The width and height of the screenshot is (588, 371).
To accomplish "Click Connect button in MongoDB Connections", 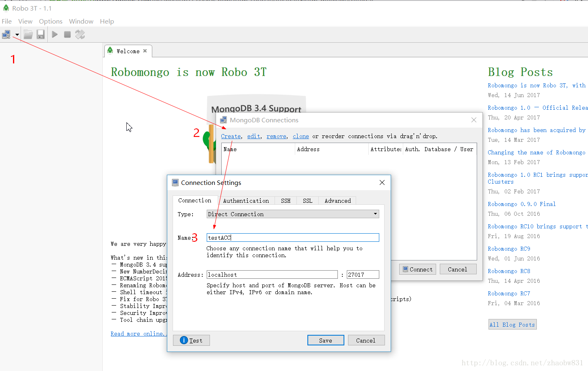I will 417,269.
